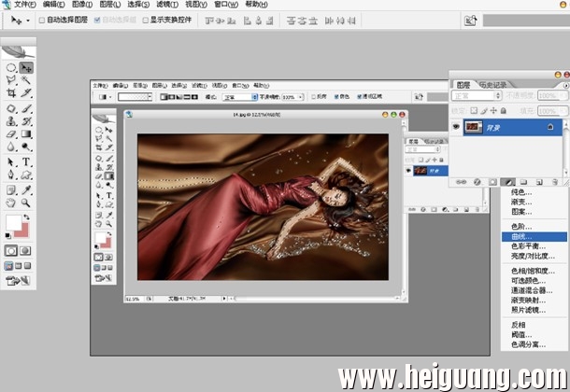Expand the Layers panel options menu arrow
This screenshot has height=392, width=570.
(x=566, y=86)
